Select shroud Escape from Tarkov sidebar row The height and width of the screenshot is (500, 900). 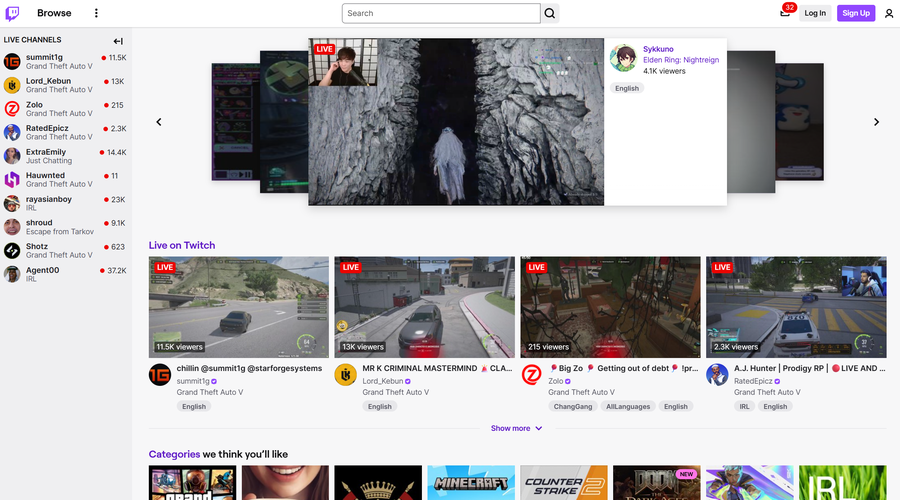point(65,227)
